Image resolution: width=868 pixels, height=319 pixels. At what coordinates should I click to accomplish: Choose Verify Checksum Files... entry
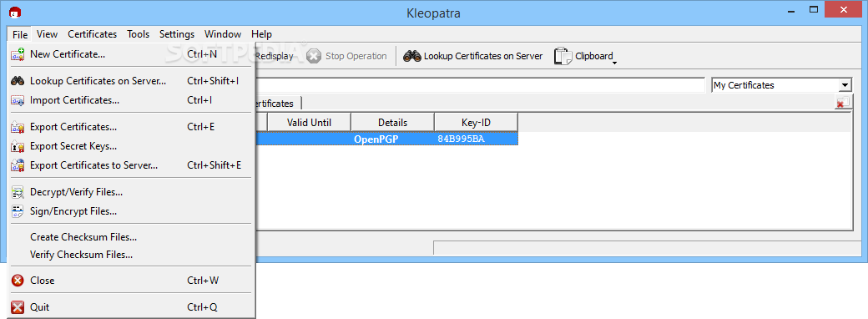coord(131,255)
